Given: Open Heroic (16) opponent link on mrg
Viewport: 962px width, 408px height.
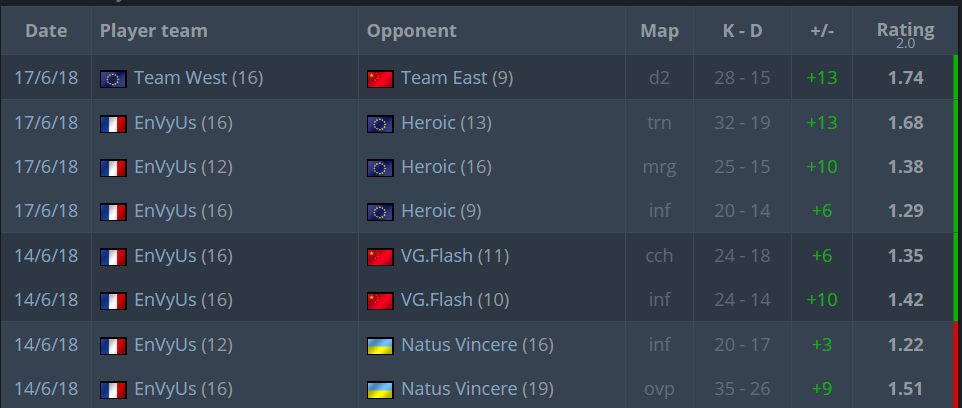Looking at the screenshot, I should (446, 166).
